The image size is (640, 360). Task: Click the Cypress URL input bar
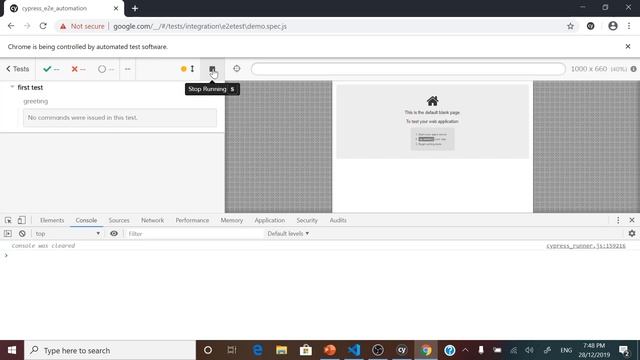(x=408, y=69)
